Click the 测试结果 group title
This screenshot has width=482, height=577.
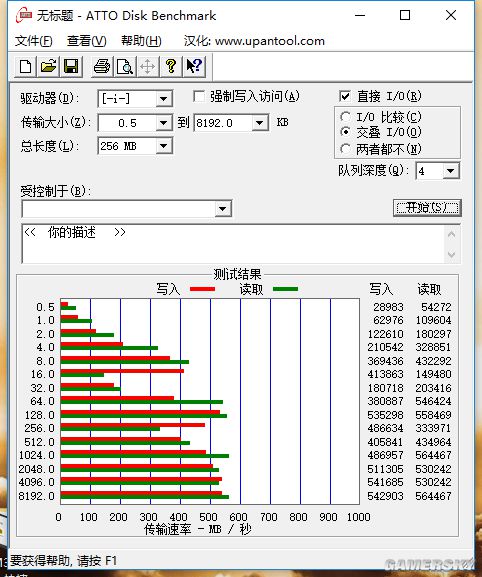coord(237,274)
